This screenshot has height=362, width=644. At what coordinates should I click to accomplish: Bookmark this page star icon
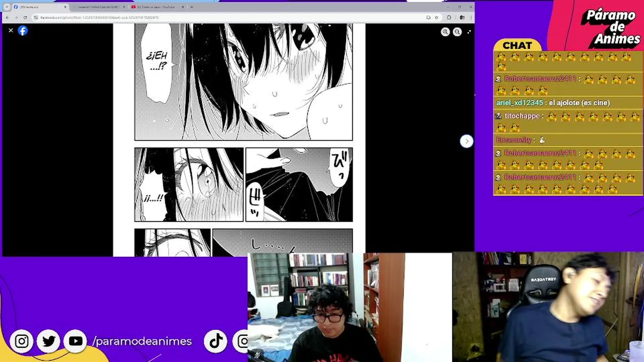click(436, 17)
